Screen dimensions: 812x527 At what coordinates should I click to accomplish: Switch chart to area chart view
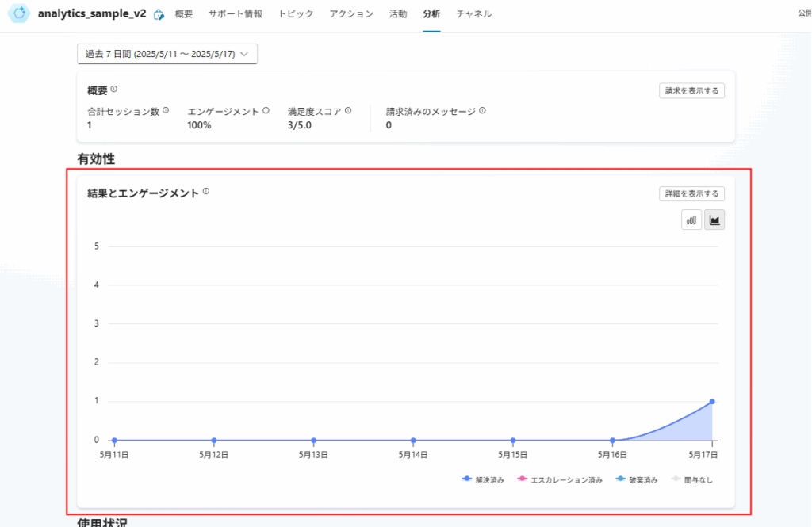[714, 220]
